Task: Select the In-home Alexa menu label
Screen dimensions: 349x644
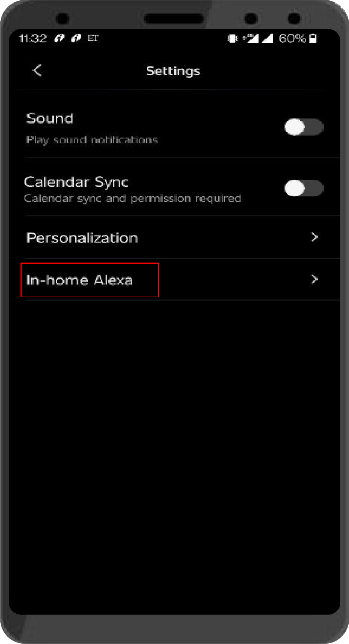Action: [x=79, y=280]
